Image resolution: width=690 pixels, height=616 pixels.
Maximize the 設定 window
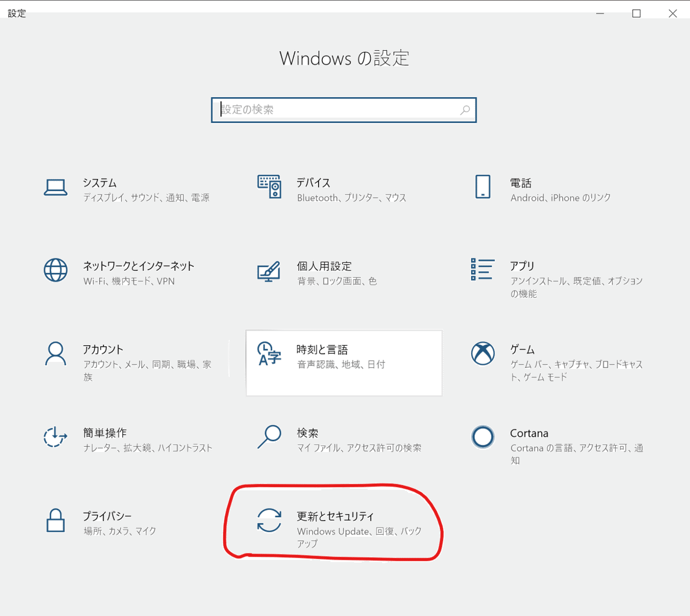(636, 13)
